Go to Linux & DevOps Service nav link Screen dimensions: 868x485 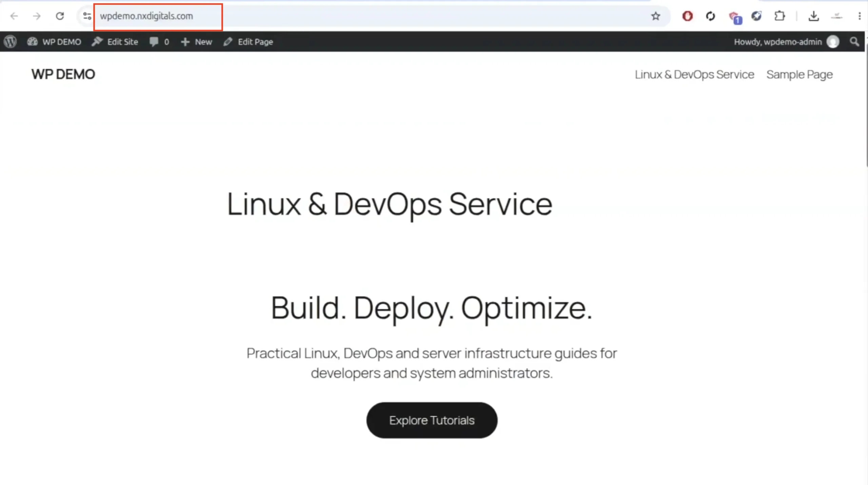click(x=694, y=75)
